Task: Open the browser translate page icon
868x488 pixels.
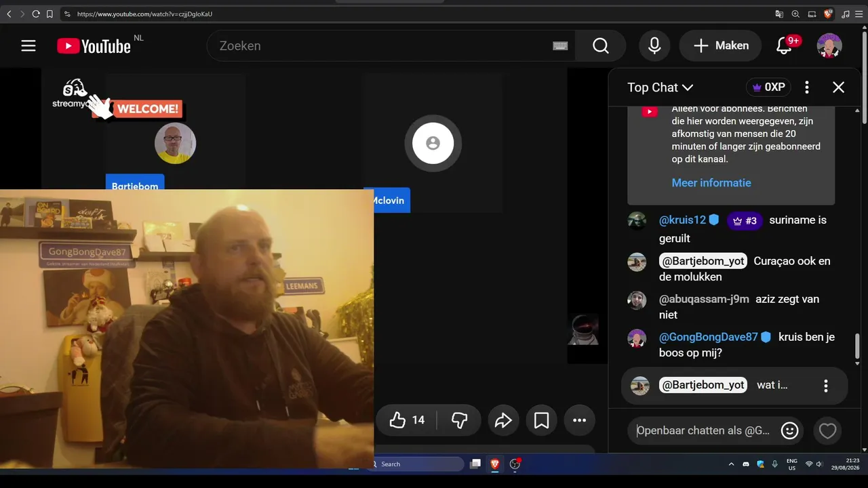Action: point(779,14)
